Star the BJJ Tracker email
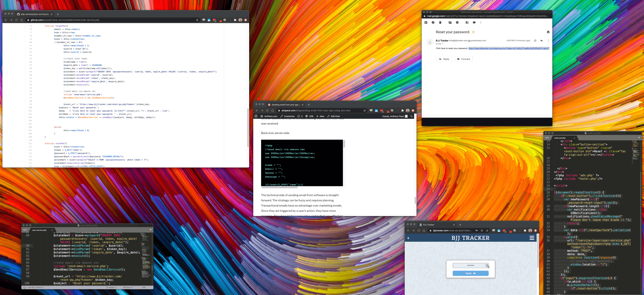Viewport: 644px width, 295px height. coord(535,41)
